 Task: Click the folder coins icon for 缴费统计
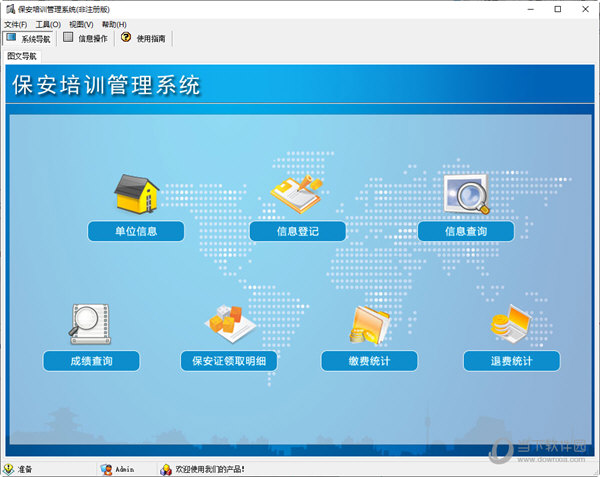pyautogui.click(x=369, y=324)
